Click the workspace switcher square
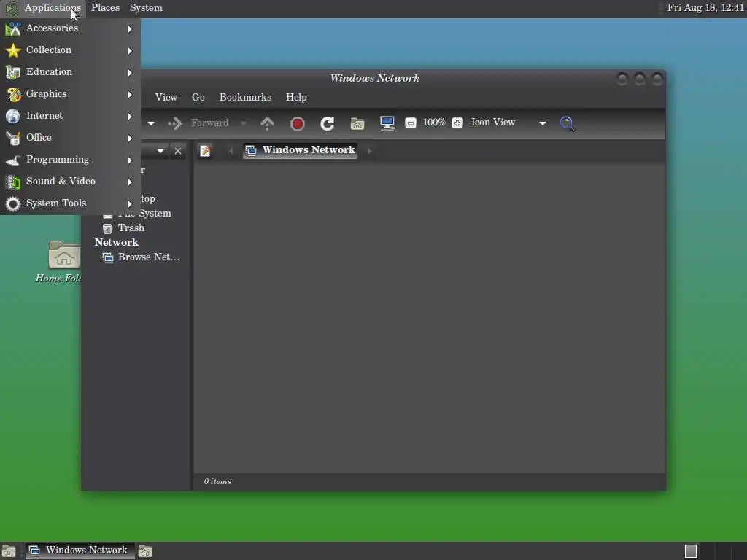This screenshot has width=747, height=560. click(690, 551)
